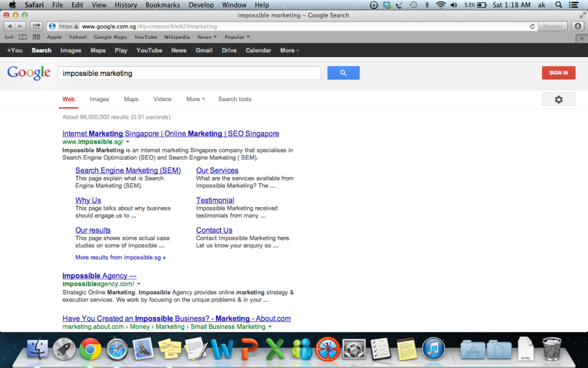Open the Trash in the Dock
This screenshot has width=588, height=368.
tap(552, 349)
